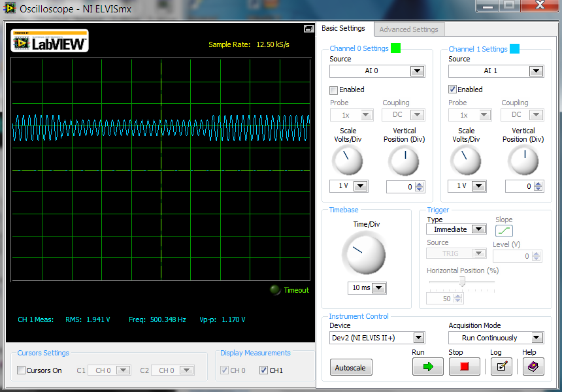Click Channel 1 Vertical Position knob
This screenshot has height=392, width=562.
pos(523,161)
